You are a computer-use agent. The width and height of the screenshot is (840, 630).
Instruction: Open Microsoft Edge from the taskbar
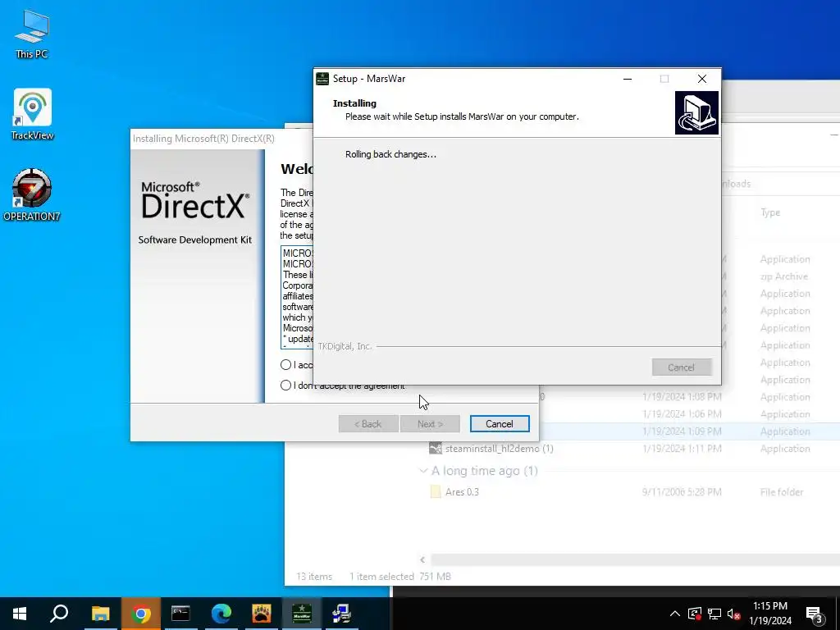221,614
